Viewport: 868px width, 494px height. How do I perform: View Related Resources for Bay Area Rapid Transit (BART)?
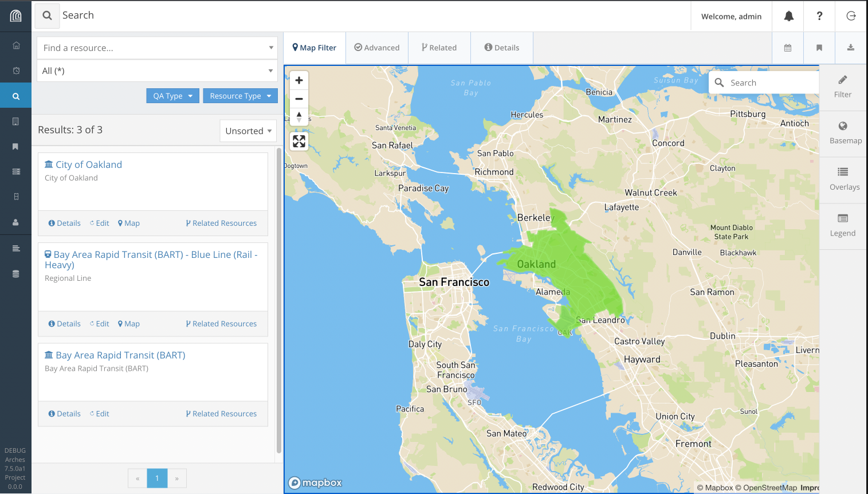(221, 414)
